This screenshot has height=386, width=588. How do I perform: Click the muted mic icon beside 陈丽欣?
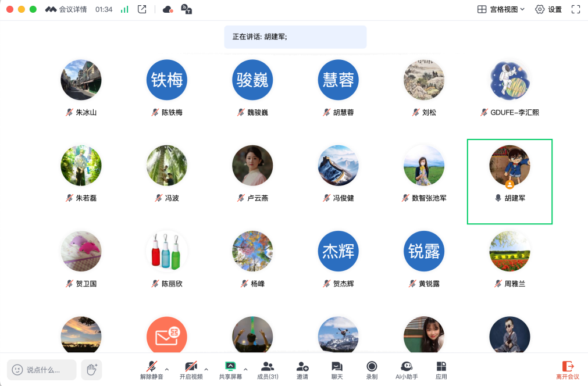155,284
